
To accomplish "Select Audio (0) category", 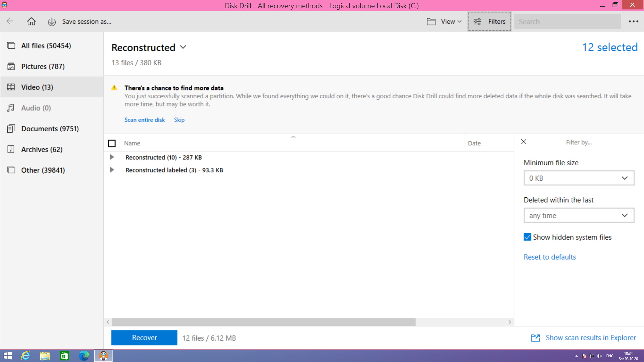I will pos(52,108).
